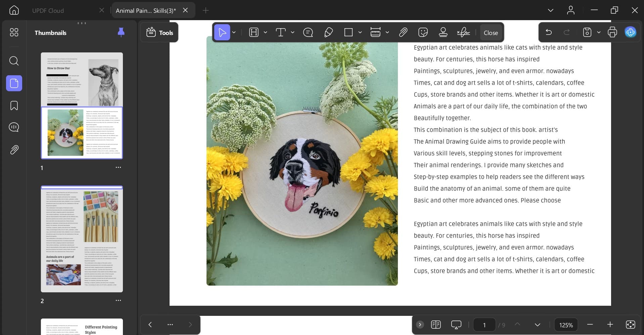
Task: Expand the rectangle shape dropdown arrow
Action: coord(360,33)
